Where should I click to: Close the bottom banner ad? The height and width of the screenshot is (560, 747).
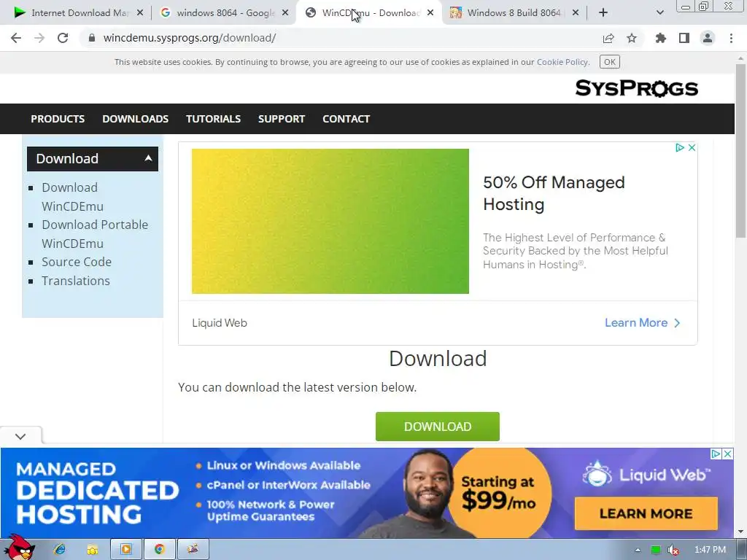728,454
